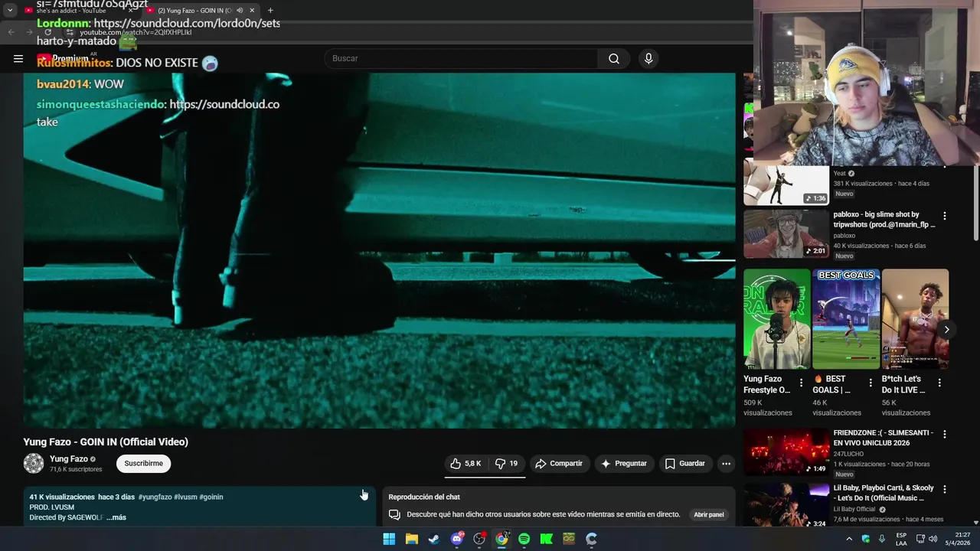Click the GOIN IN video player
980x551 pixels.
(379, 250)
